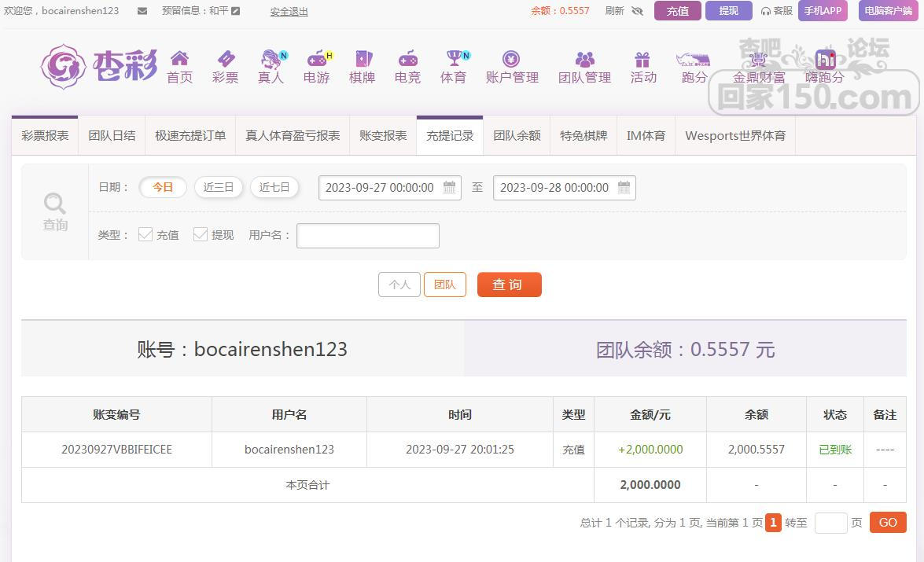Go to 首页 home icon
Screen dimensions: 924x562
(x=180, y=58)
